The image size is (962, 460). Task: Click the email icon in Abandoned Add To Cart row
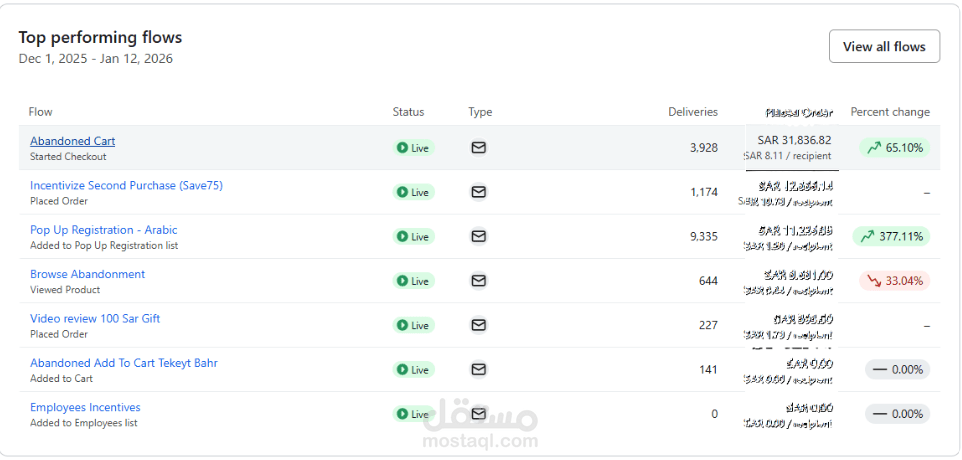tap(479, 369)
